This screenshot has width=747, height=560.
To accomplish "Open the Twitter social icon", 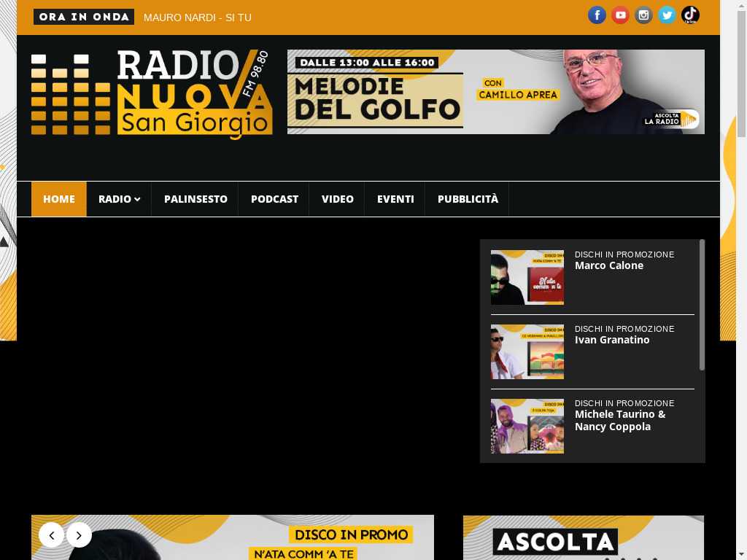I will tap(667, 15).
